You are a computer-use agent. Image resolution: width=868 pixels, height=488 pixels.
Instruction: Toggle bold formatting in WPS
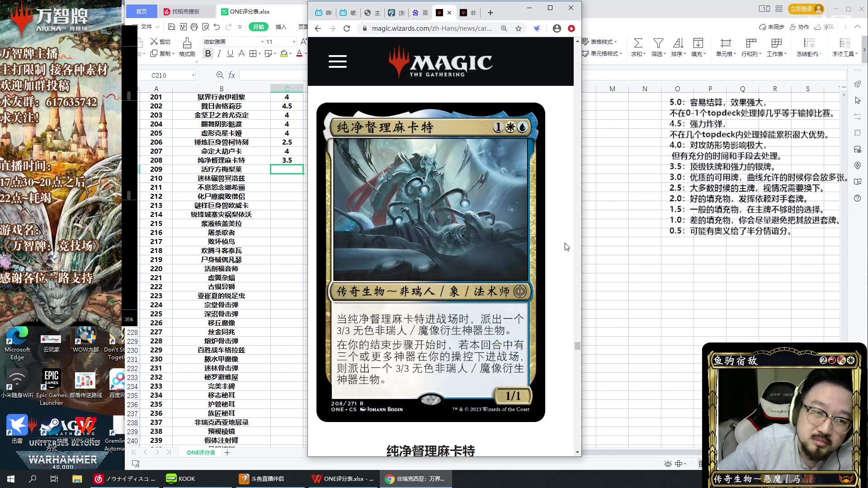(x=208, y=53)
